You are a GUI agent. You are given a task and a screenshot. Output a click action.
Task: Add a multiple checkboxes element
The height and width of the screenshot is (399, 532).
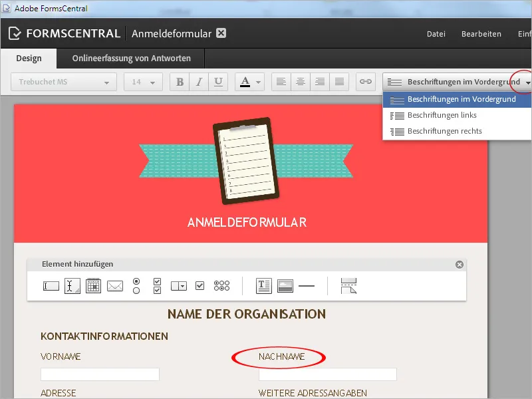157,286
